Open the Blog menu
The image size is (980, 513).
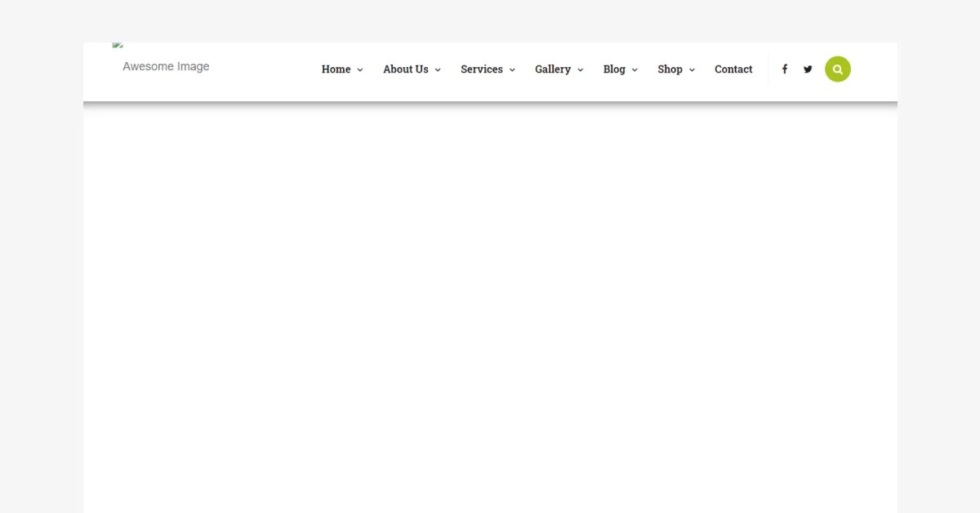pos(614,69)
